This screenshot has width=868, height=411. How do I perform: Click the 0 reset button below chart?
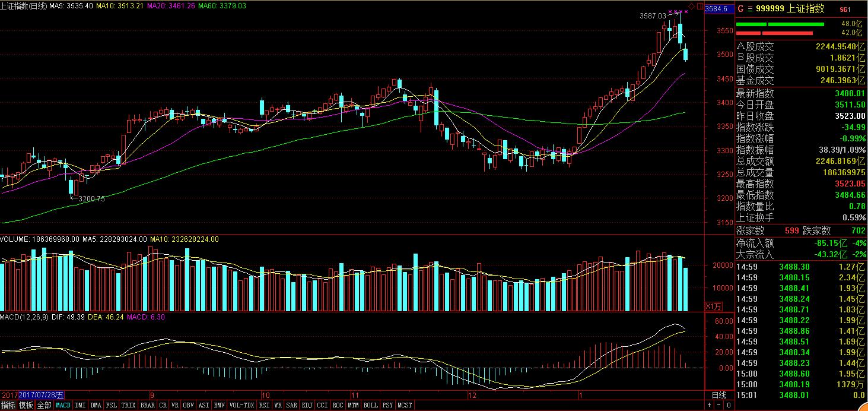(x=729, y=405)
